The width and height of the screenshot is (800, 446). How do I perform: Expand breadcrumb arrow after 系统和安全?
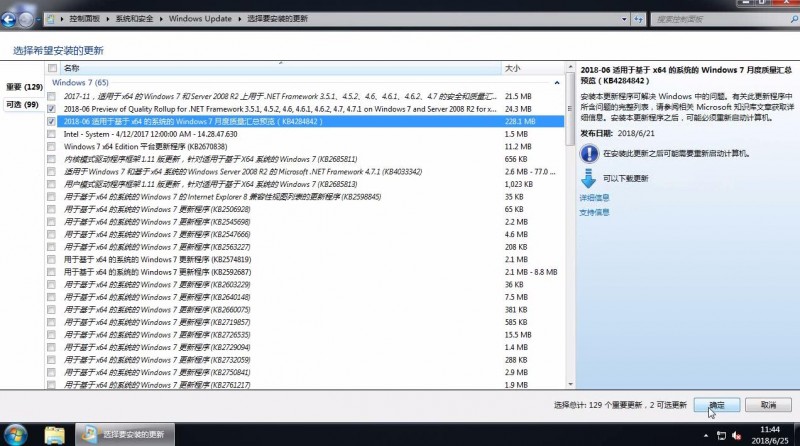[x=161, y=19]
